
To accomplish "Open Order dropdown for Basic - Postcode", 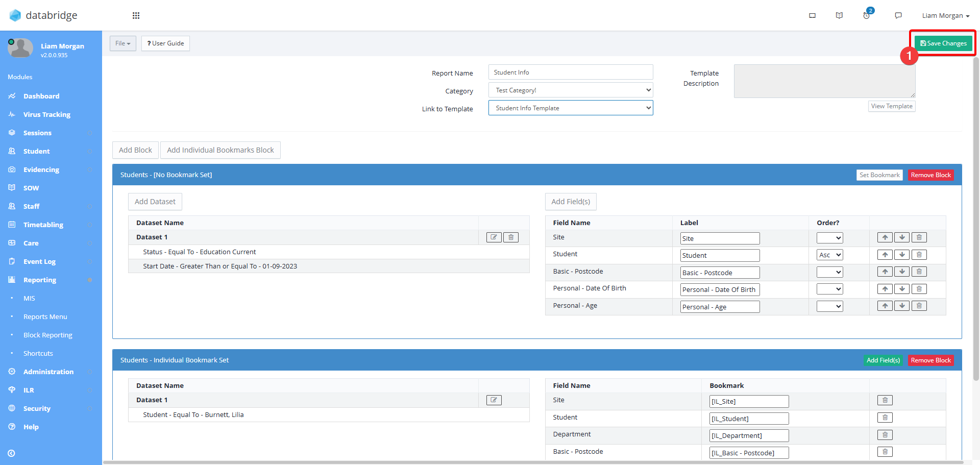I will click(829, 273).
